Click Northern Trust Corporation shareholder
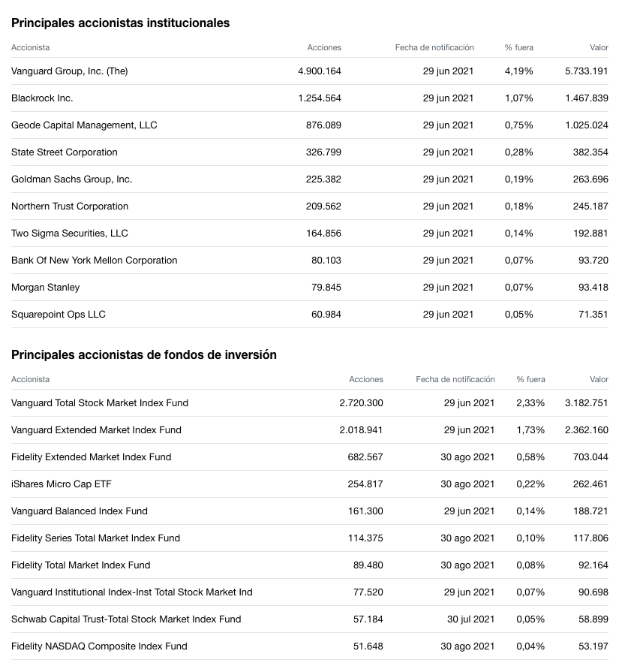The image size is (628, 672). tap(70, 206)
